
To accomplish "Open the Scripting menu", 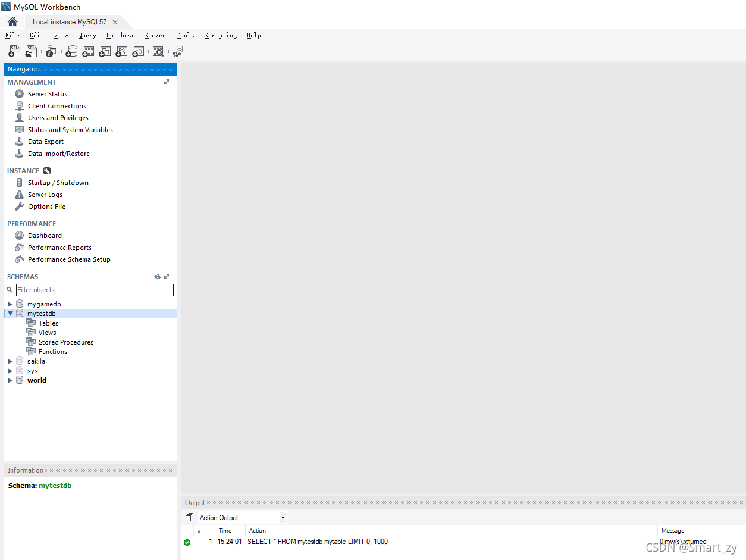I will [221, 35].
